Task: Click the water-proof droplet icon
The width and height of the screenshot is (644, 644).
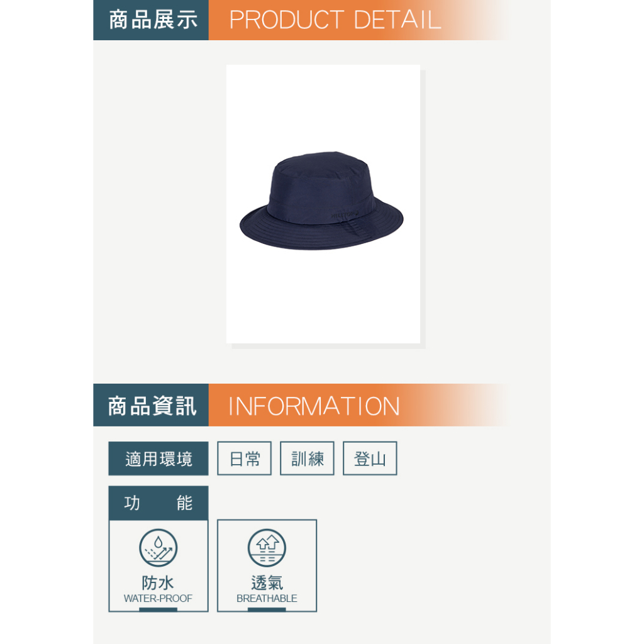Action: (158, 548)
